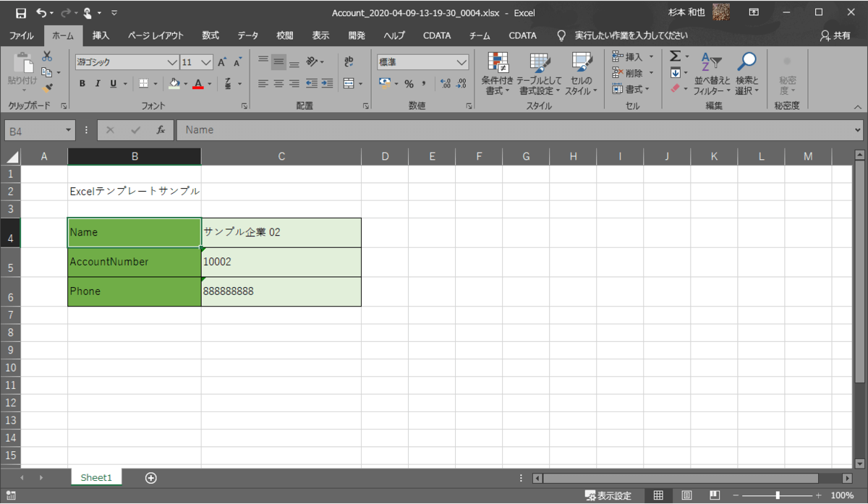
Task: Select the Sheet1 worksheet tab
Action: point(96,478)
